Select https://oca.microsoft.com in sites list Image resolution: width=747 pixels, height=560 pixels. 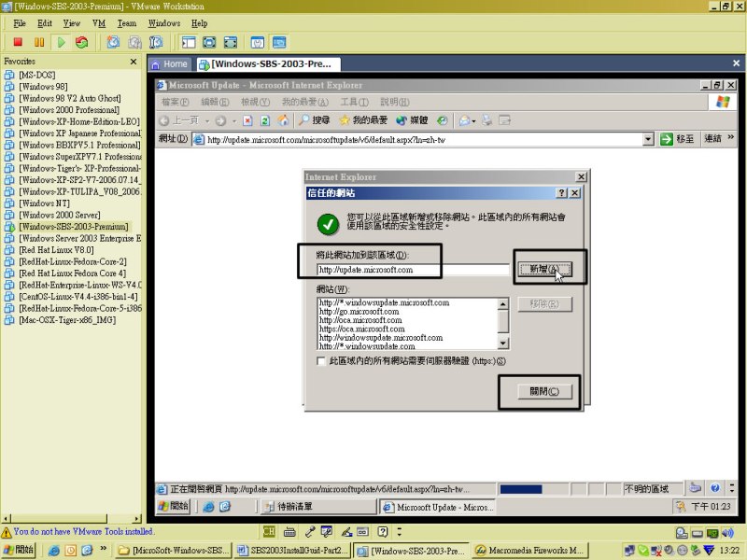(x=362, y=329)
